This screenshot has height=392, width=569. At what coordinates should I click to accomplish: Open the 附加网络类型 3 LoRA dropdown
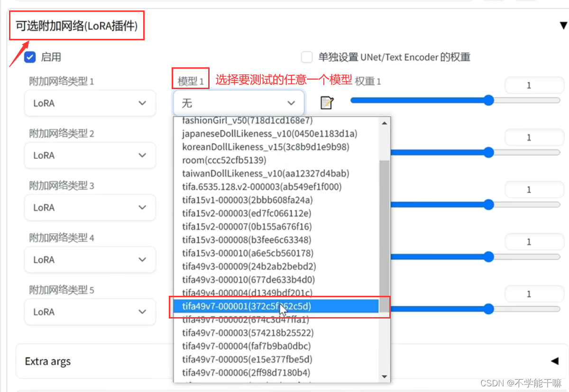tap(90, 207)
